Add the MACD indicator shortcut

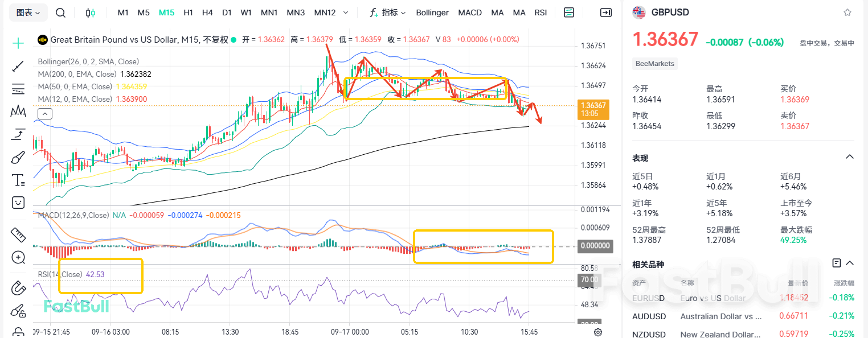click(x=470, y=13)
